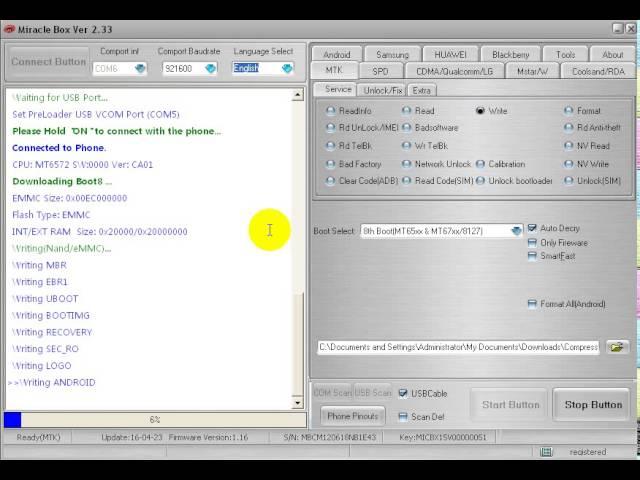This screenshot has width=640, height=480.
Task: Click the Miracle Box red lips title icon
Action: coord(9,29)
